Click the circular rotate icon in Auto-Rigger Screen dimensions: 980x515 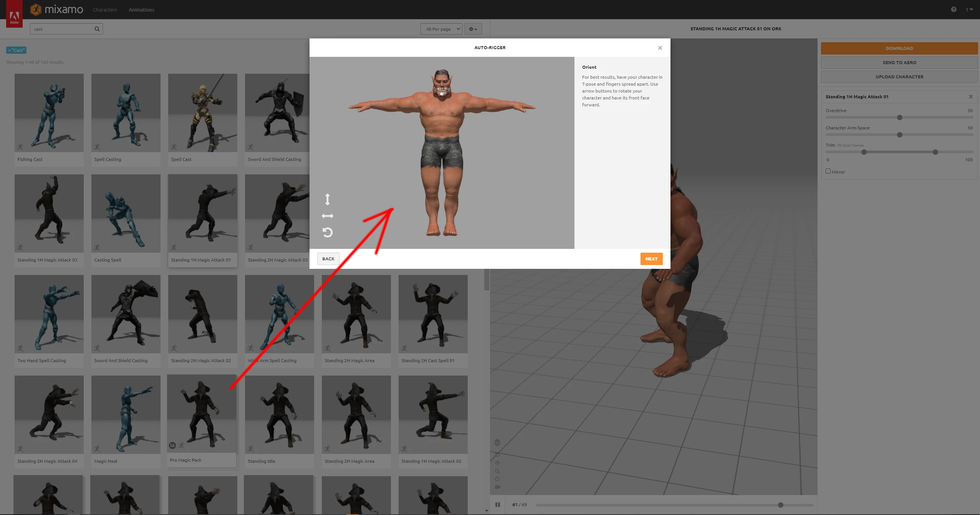coord(327,232)
